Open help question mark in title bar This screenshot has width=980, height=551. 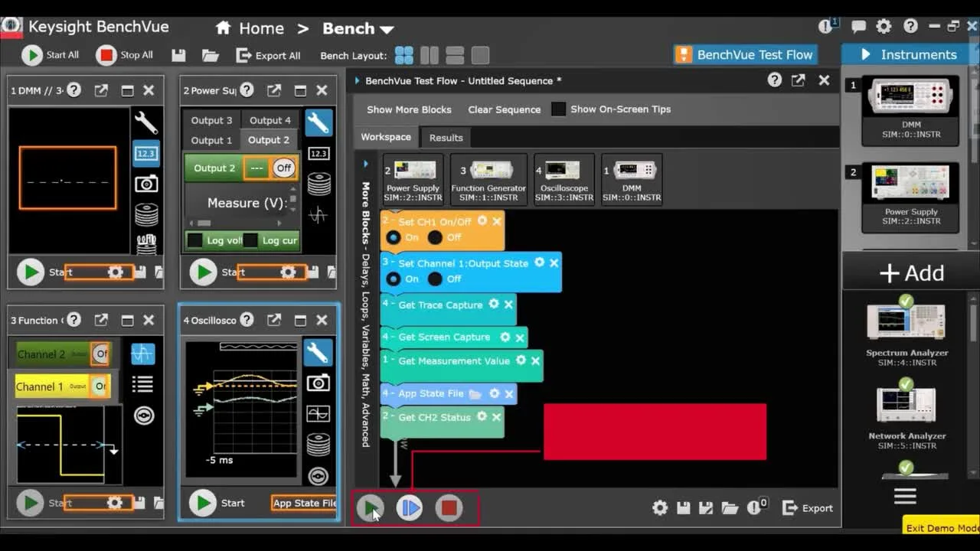point(910,26)
